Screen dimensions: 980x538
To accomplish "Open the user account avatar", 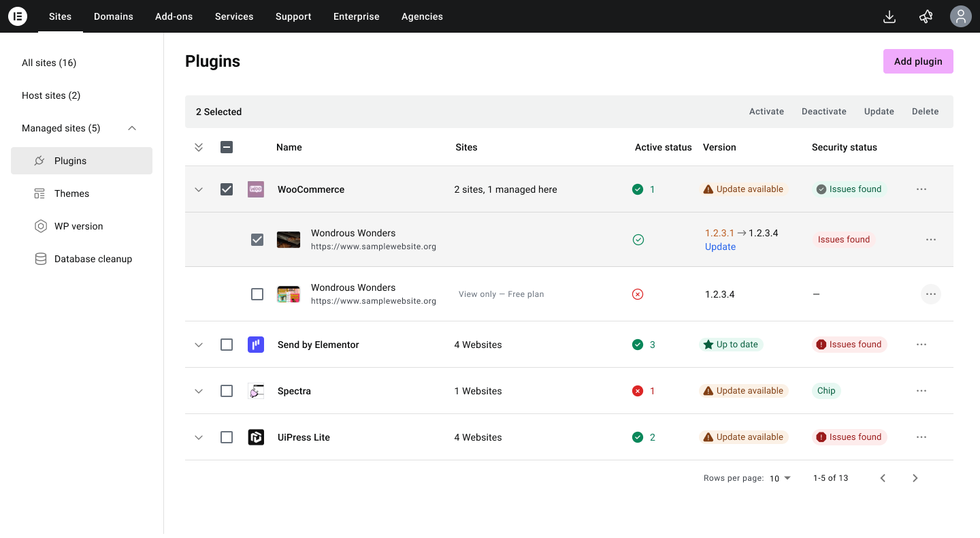I will click(960, 16).
